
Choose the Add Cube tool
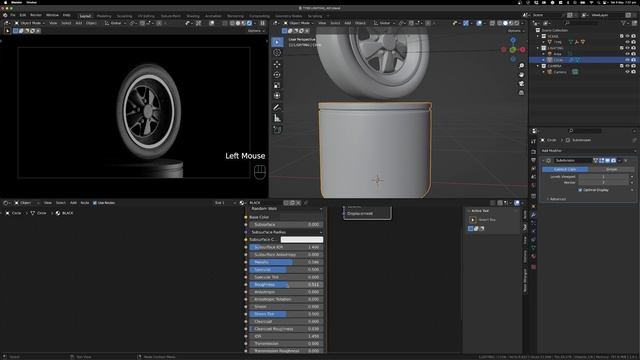[277, 130]
